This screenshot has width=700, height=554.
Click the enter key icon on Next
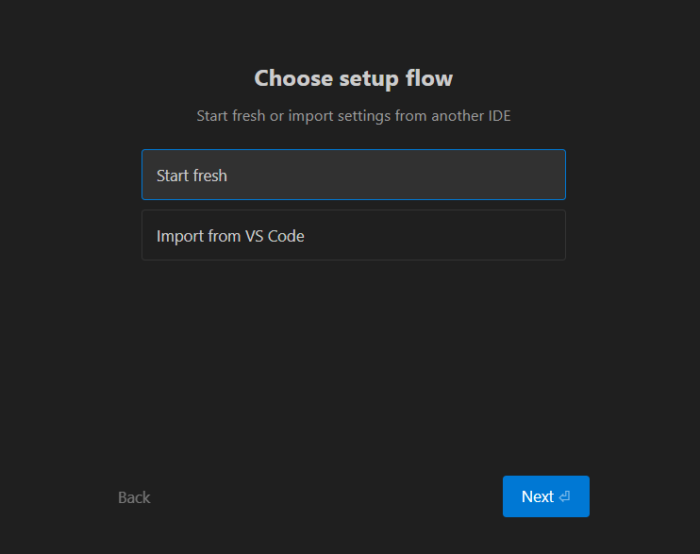(x=565, y=497)
